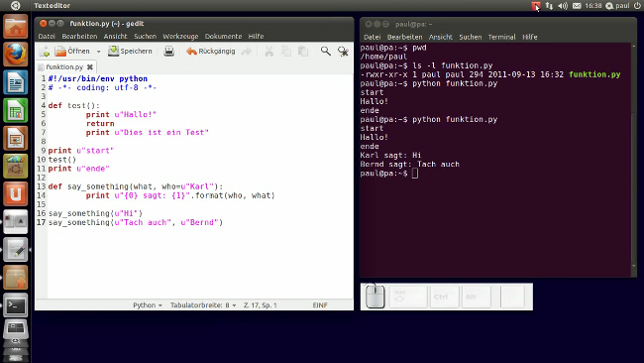Open Ubuntu One from launcher
Image resolution: width=644 pixels, height=363 pixels.
16,194
